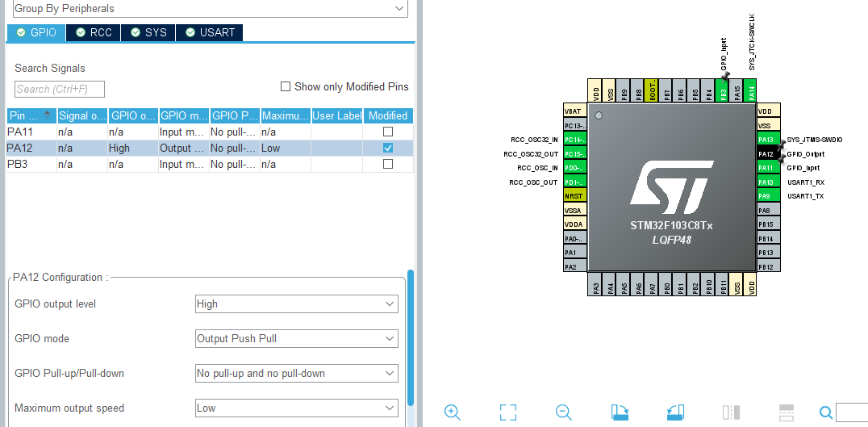Screen dimensions: 868x427
Task: Select the PD1 pin on the chip
Action: coord(574,182)
